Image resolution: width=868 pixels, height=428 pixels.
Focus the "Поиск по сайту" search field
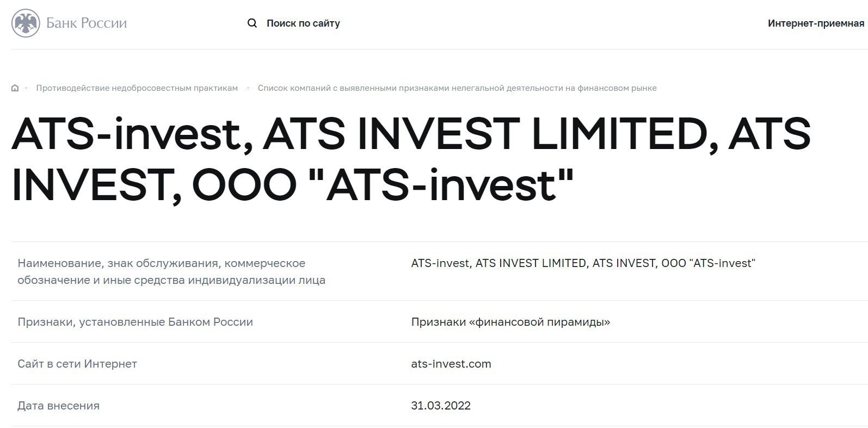pos(303,23)
